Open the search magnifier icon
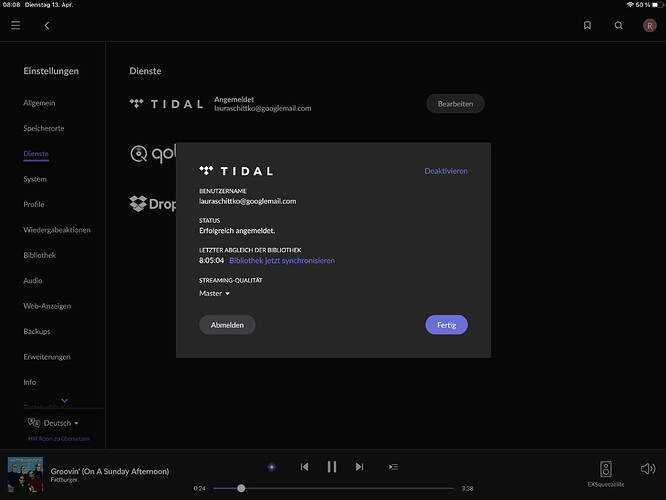666x500 pixels. (618, 25)
